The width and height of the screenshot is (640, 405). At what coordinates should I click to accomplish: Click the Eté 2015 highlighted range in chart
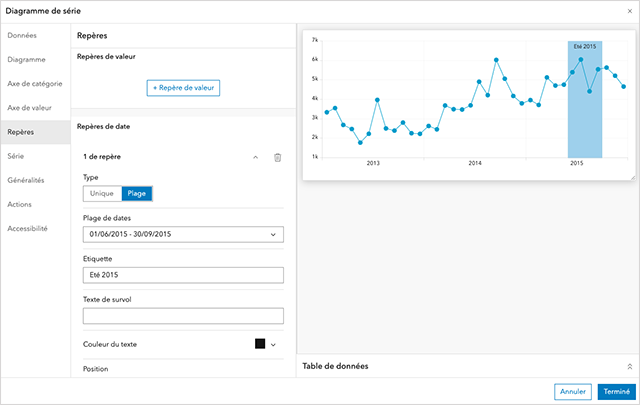point(585,99)
